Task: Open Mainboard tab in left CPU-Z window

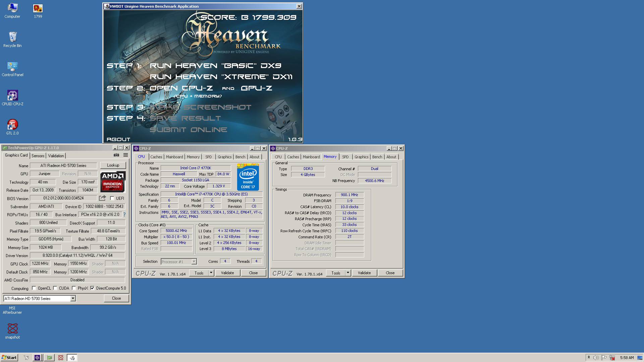Action: tap(174, 157)
